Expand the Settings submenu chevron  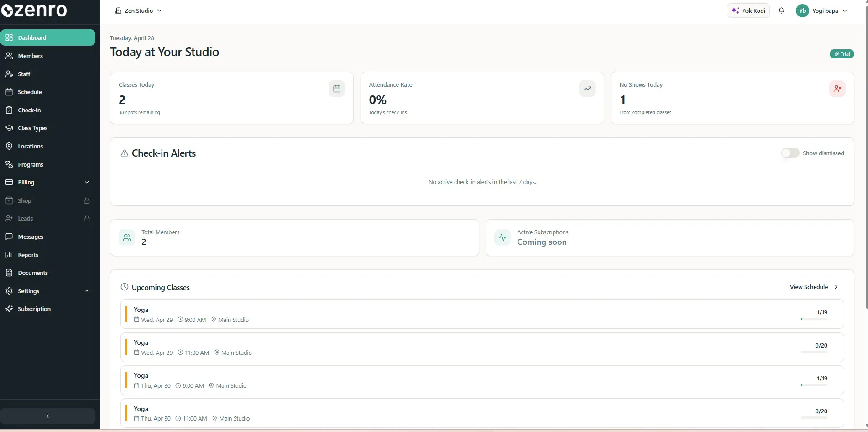(87, 290)
